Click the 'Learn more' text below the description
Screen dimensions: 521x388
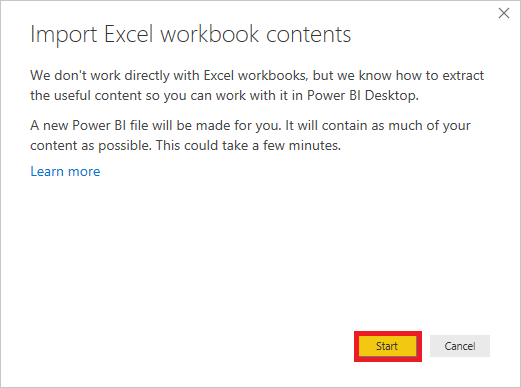[x=65, y=171]
